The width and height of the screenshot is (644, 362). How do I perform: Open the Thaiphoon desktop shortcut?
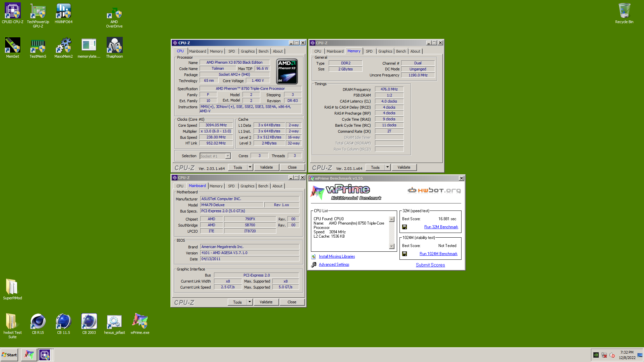click(114, 48)
